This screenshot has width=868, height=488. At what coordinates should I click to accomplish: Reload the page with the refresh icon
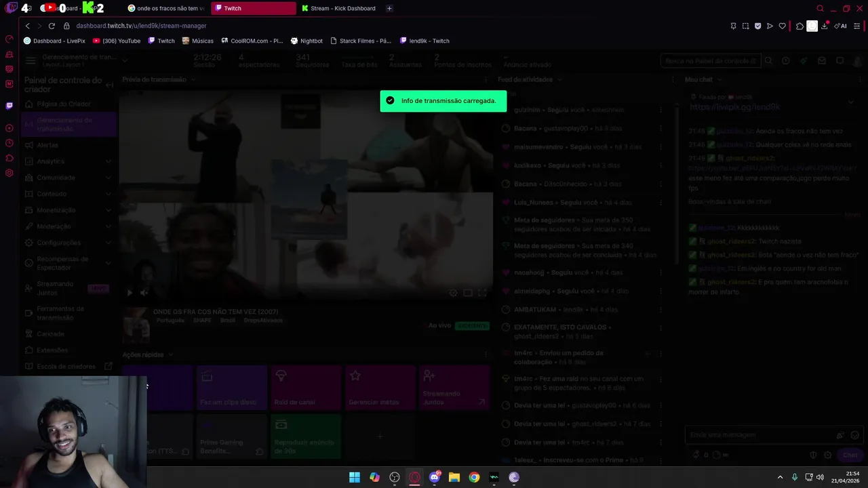click(52, 26)
